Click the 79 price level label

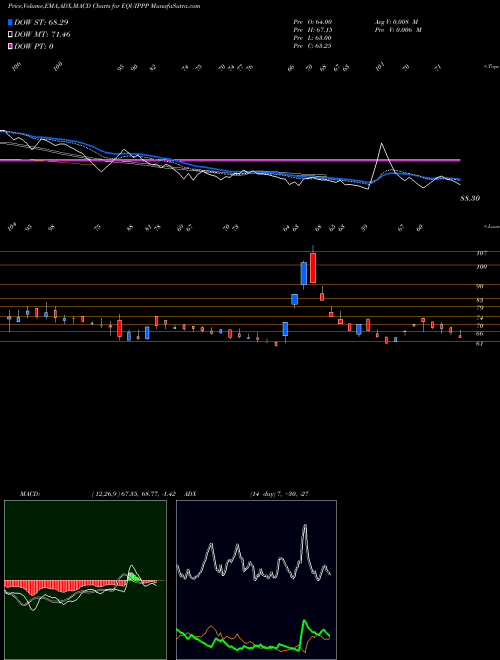[480, 309]
